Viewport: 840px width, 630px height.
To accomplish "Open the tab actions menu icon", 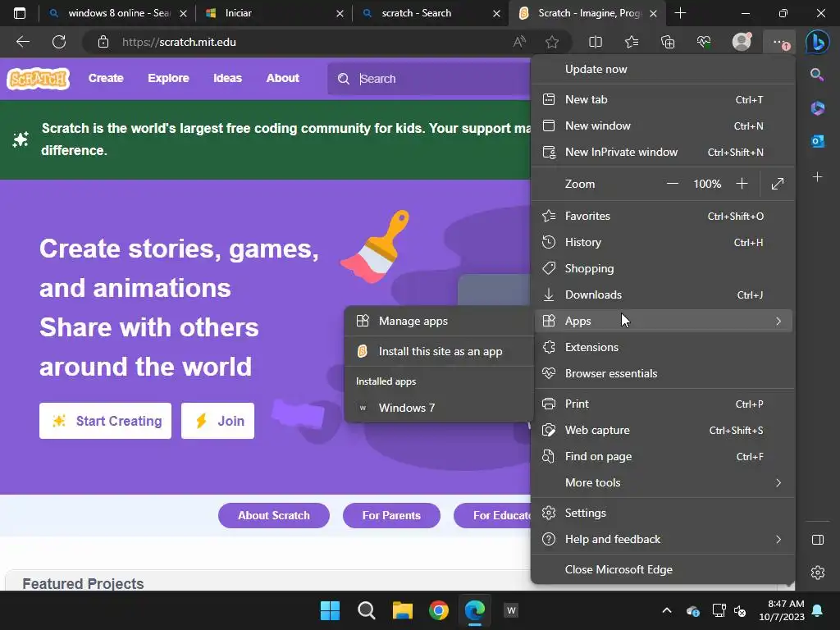I will pos(20,13).
